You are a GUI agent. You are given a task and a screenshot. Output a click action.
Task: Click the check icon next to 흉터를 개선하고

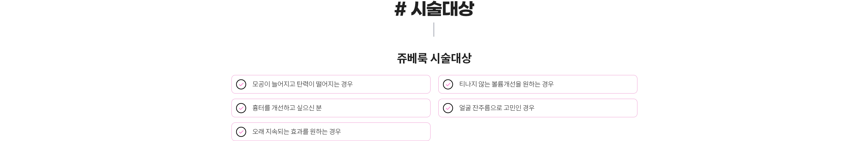point(241,108)
